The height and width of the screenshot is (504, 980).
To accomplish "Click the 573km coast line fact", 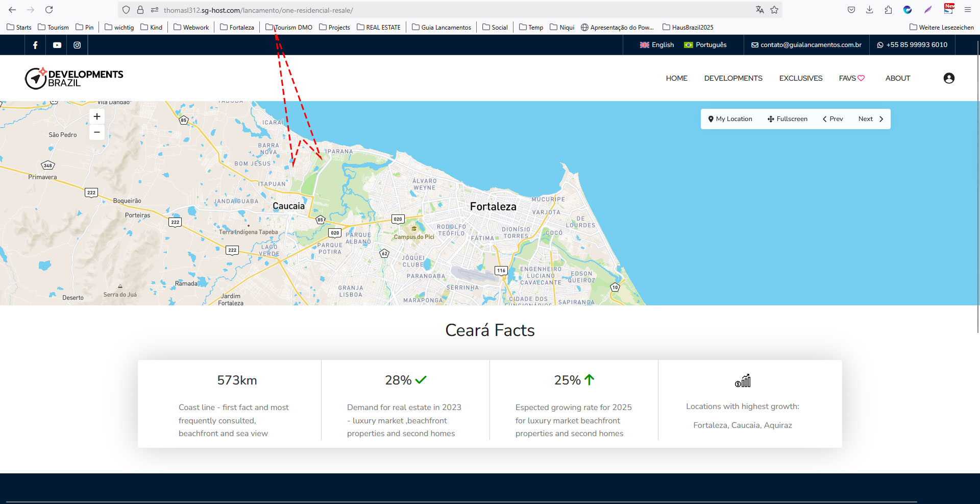I will click(x=237, y=380).
